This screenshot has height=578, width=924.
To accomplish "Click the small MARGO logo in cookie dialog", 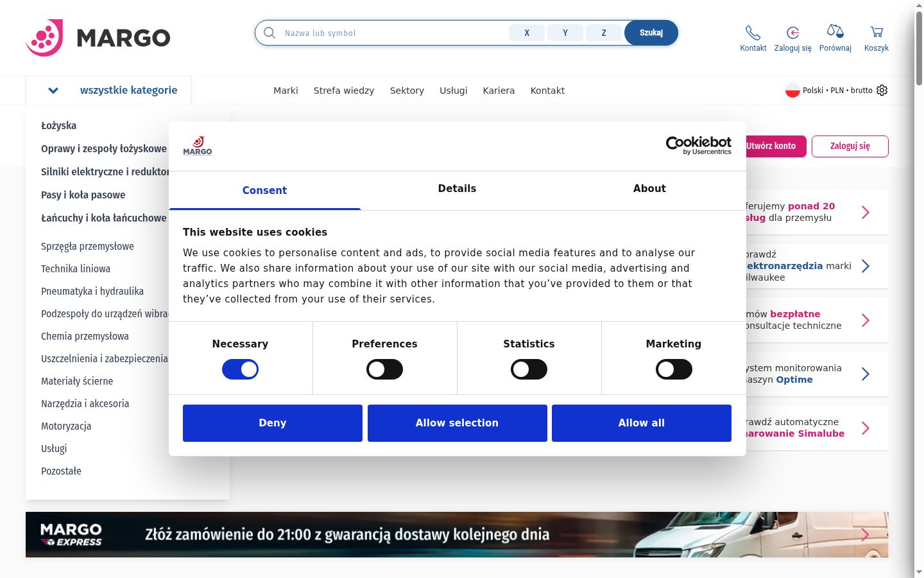I will [x=198, y=146].
